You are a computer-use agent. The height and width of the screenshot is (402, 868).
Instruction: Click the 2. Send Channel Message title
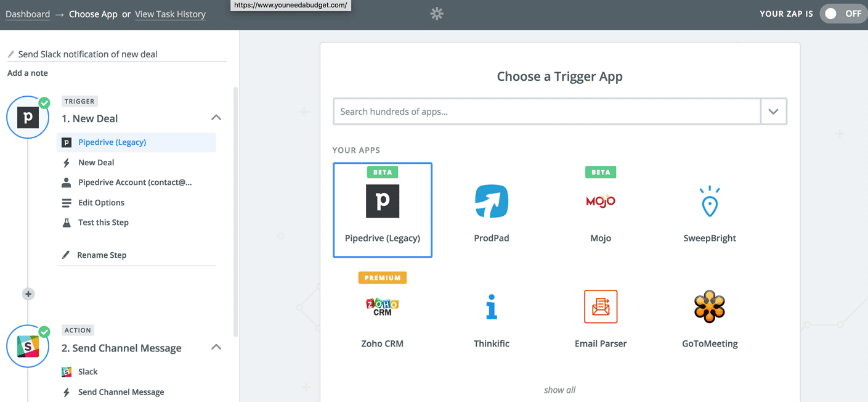[121, 348]
